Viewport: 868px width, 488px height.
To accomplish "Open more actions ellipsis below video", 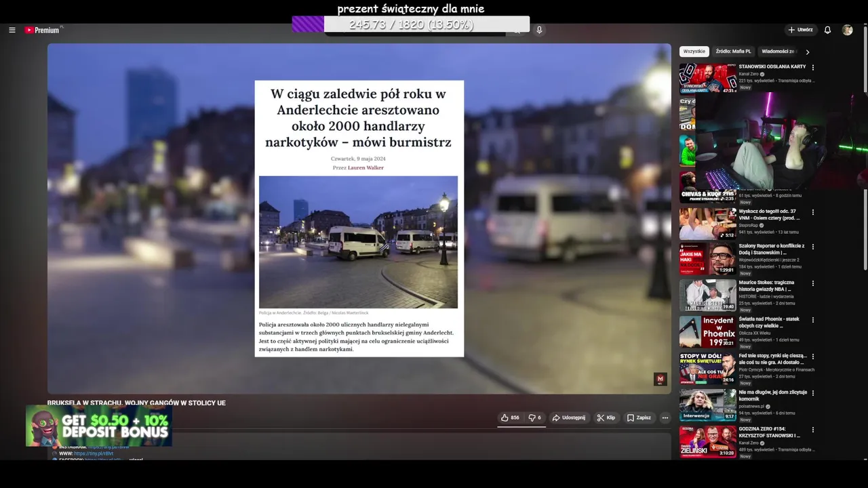I will click(665, 418).
